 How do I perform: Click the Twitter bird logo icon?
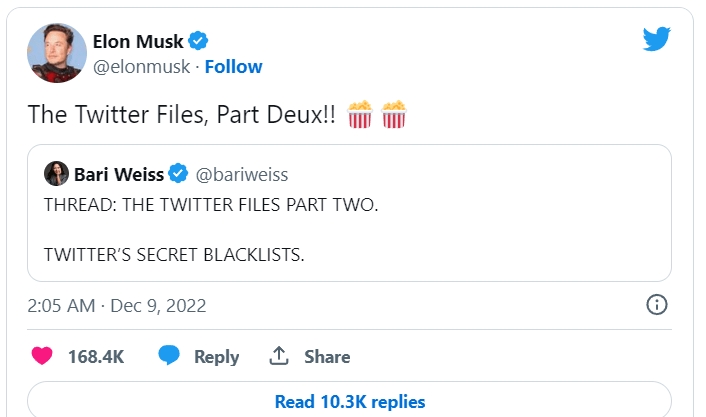656,39
